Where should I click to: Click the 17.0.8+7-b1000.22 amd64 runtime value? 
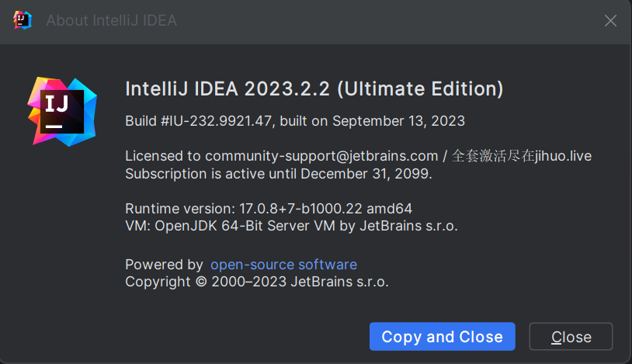pos(325,209)
